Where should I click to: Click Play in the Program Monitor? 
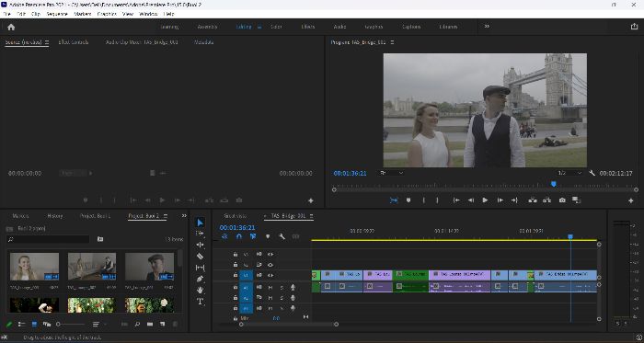pyautogui.click(x=485, y=200)
